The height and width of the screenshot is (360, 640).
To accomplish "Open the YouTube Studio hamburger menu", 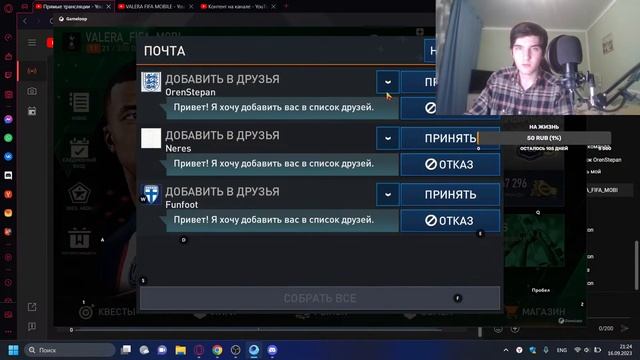I will pos(32,42).
